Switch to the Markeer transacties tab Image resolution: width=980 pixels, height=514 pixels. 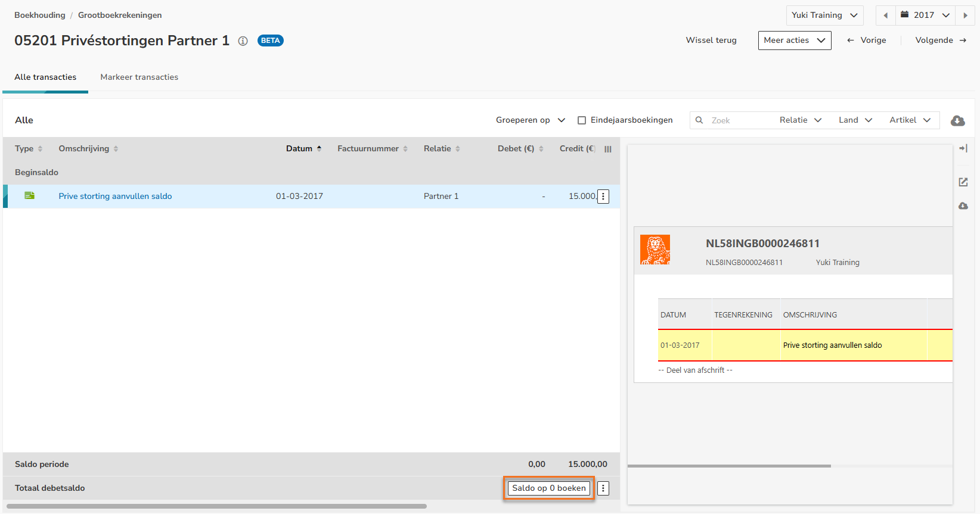coord(139,77)
